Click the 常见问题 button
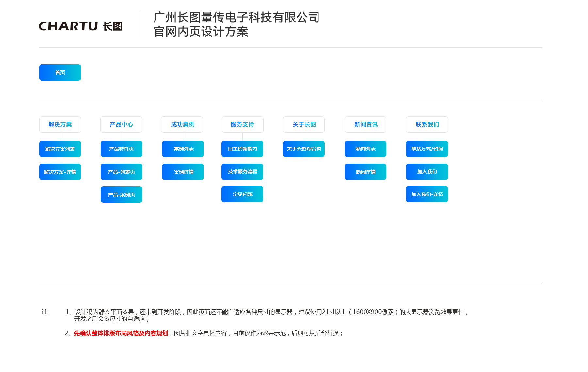The image size is (588, 372). coord(242,194)
